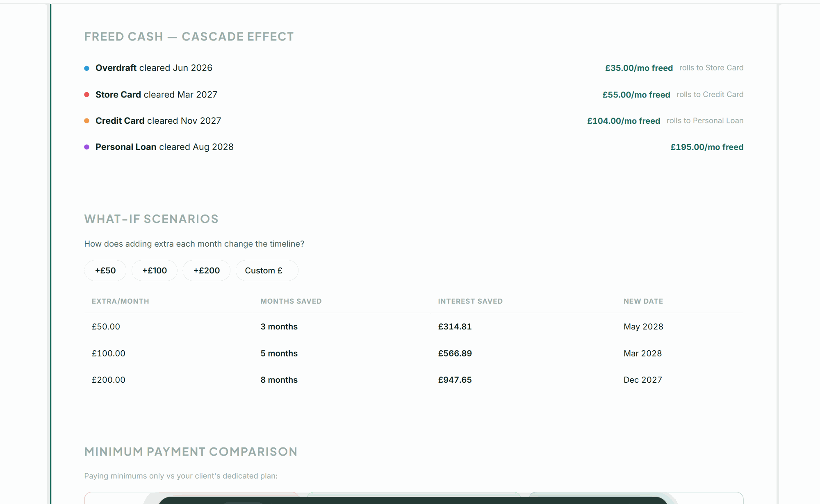Click the orange Credit Card status dot
This screenshot has width=820, height=504.
tap(87, 121)
